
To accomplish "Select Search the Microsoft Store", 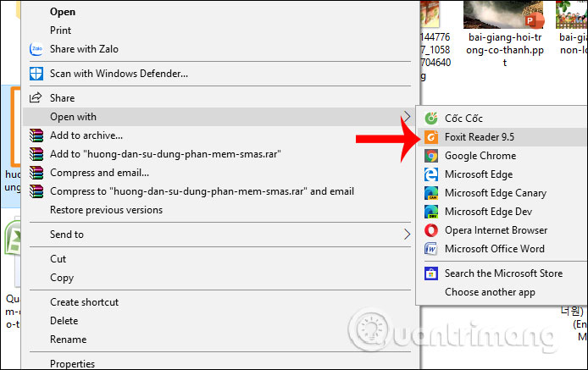I will [503, 273].
